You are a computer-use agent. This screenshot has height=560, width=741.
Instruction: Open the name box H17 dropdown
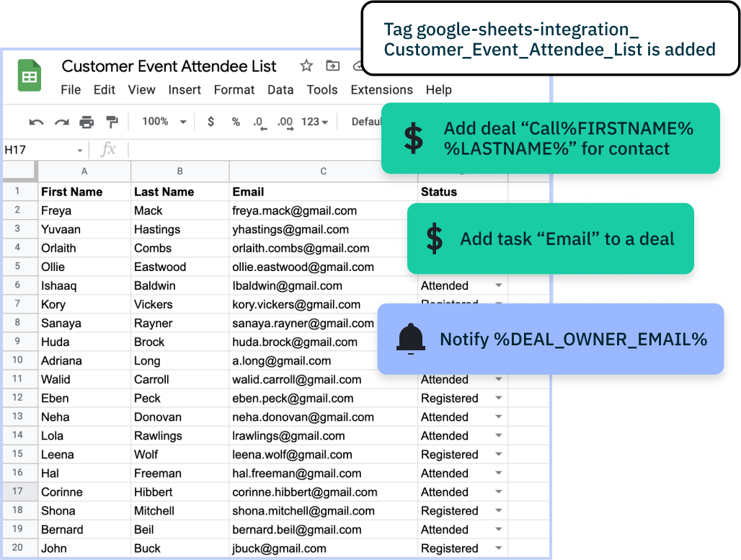80,151
